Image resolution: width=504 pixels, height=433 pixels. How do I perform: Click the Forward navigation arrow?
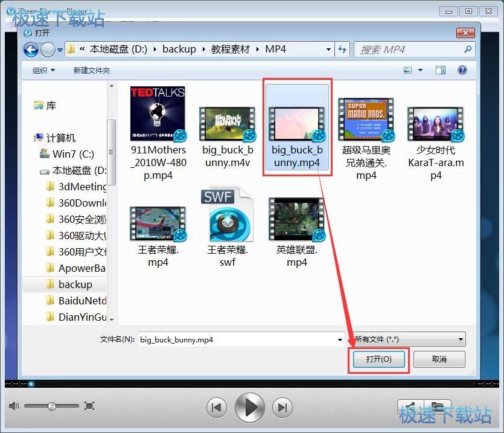coord(48,50)
